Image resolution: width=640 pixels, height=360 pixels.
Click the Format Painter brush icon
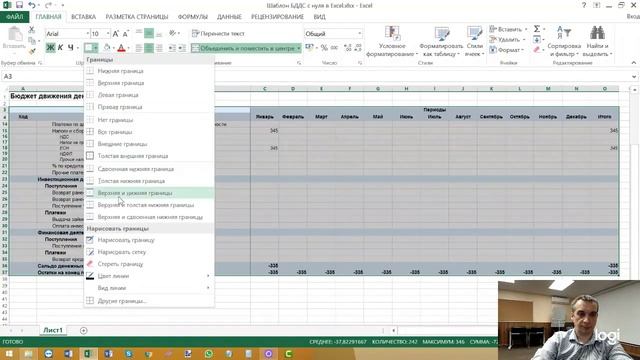[32, 51]
